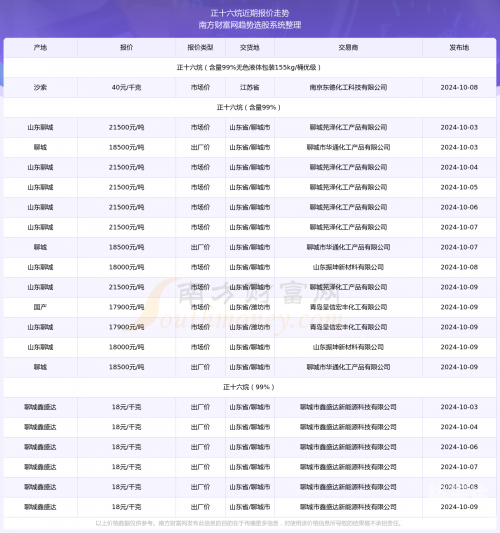Screen dimensions: 500x533
Task: Click the origin cell 国产
Action: point(40,307)
